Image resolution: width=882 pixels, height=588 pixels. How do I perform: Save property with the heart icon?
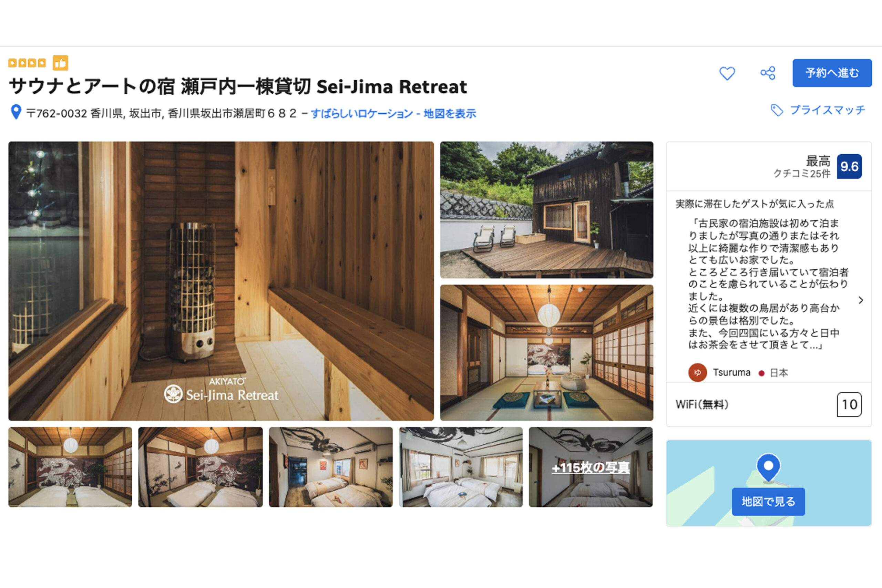click(727, 73)
